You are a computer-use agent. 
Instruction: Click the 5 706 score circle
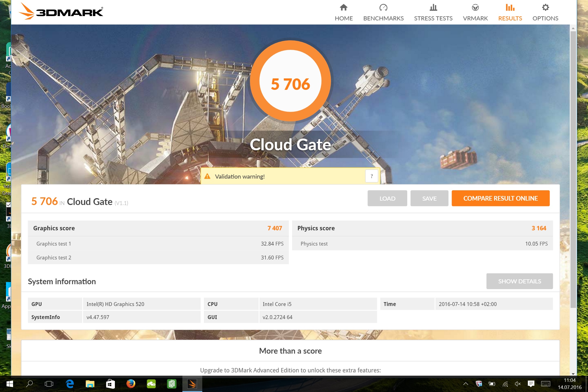tap(290, 81)
